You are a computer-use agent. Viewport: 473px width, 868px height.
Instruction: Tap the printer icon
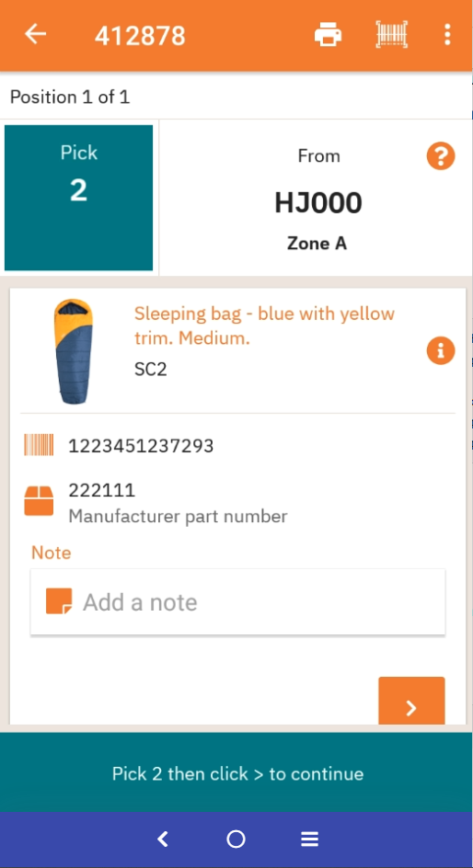click(328, 35)
